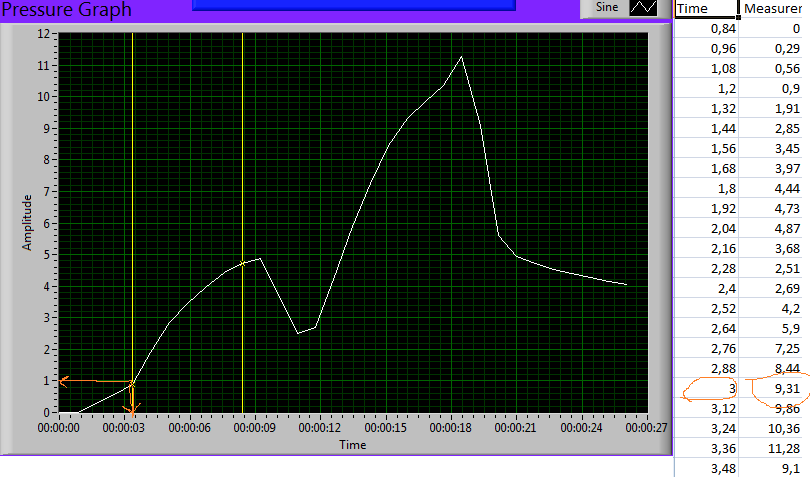Click the Sine plot legend line icon
Viewport: 810px width, 480px height.
pyautogui.click(x=643, y=8)
